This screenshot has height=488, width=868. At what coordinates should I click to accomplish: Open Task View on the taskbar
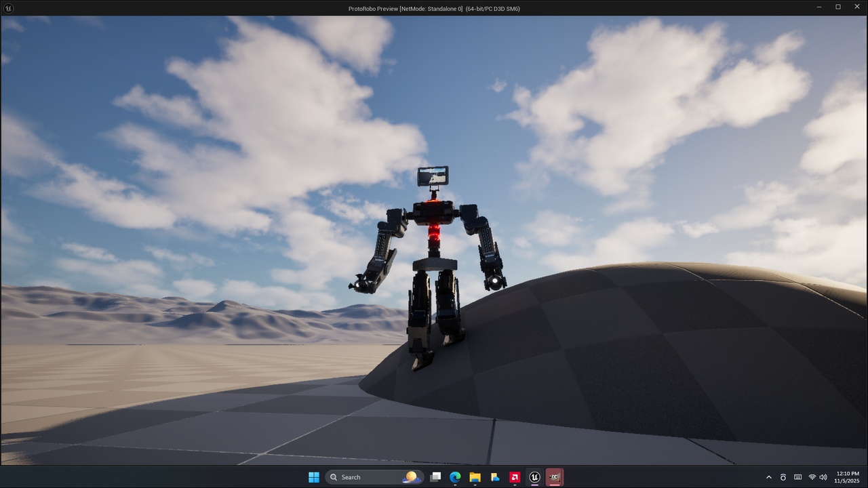[x=436, y=477]
